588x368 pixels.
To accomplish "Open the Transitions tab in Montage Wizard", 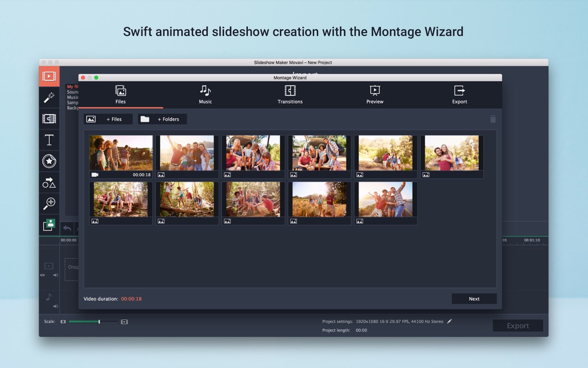I will tap(290, 95).
